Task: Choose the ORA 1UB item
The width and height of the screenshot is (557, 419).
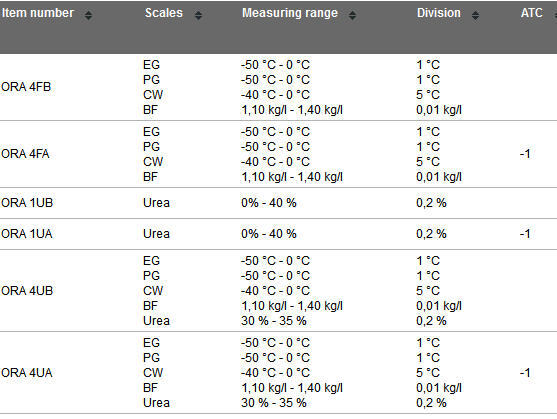Action: 27,203
